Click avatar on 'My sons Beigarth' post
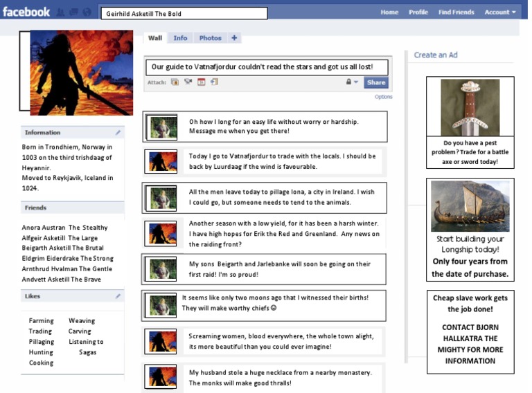Screen dimensions: 532x393 pyautogui.click(x=161, y=269)
